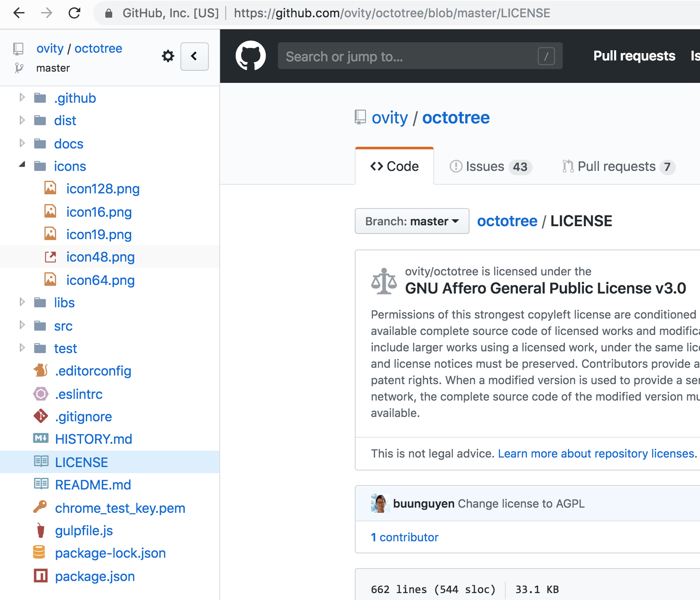The width and height of the screenshot is (700, 600).
Task: Click the HISTORY.md markdown icon
Action: tap(41, 438)
